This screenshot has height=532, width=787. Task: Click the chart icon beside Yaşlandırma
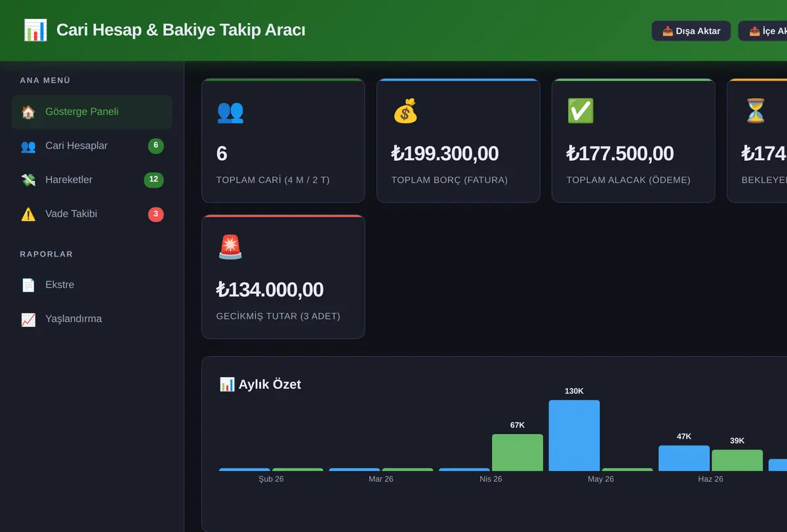point(28,319)
